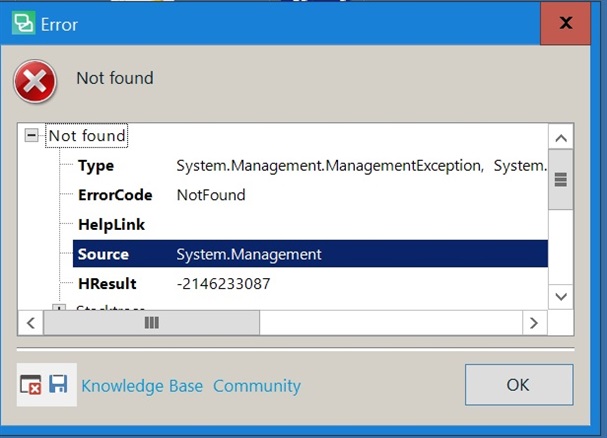Click the Error title text
Screen dimensions: 607x438
point(59,25)
